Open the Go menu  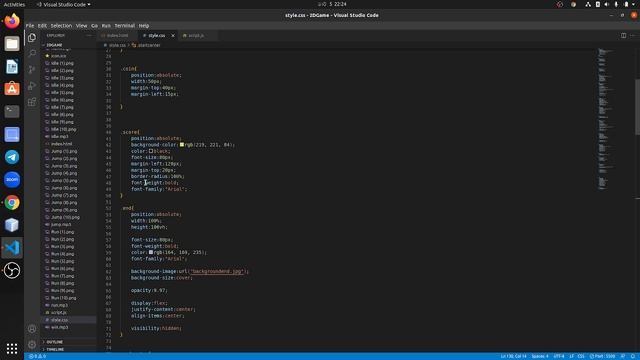coord(94,25)
